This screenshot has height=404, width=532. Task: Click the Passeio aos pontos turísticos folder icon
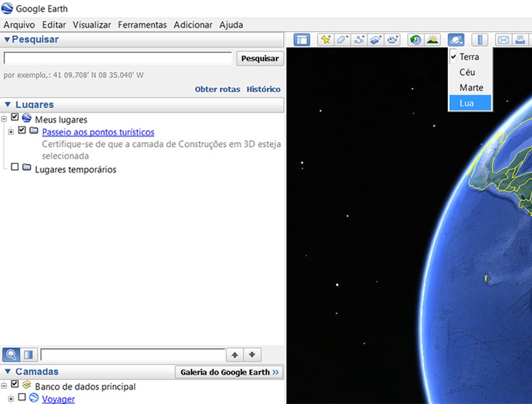click(x=34, y=130)
